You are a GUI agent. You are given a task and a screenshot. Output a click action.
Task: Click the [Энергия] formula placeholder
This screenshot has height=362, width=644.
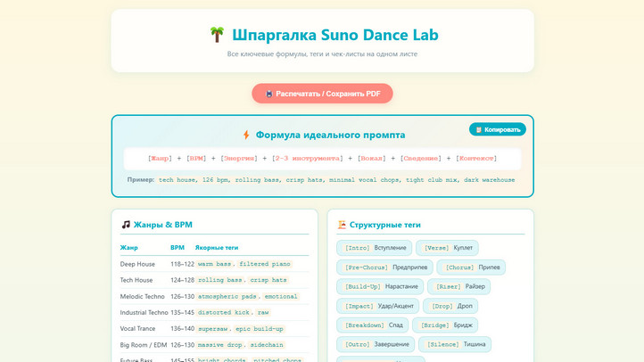point(239,159)
